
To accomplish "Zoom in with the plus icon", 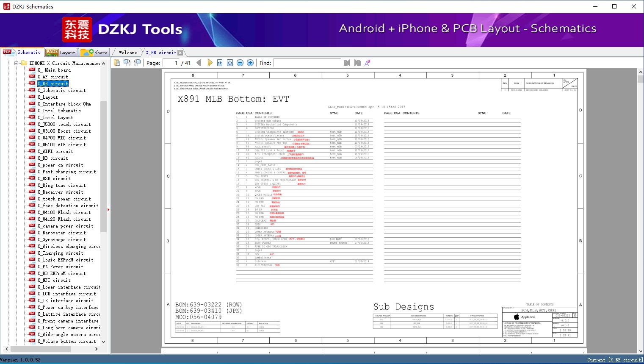I will tap(250, 63).
